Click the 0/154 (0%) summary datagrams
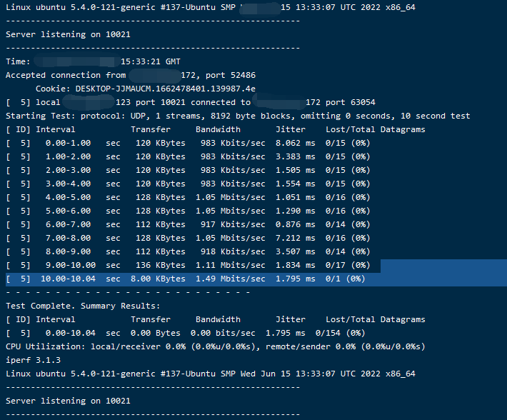The width and height of the screenshot is (507, 420). (x=340, y=333)
